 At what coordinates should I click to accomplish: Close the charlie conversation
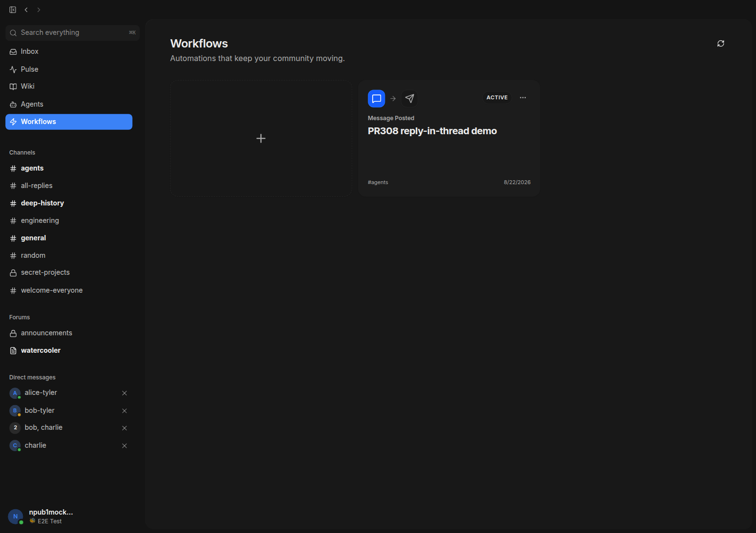pos(125,446)
